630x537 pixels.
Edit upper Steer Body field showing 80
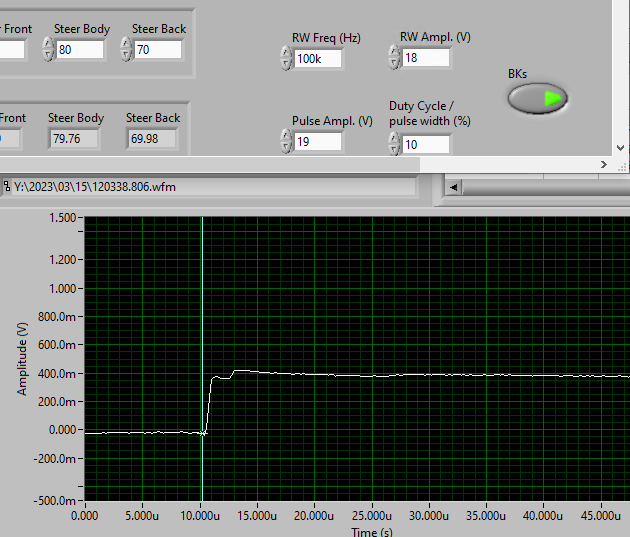tap(80, 49)
